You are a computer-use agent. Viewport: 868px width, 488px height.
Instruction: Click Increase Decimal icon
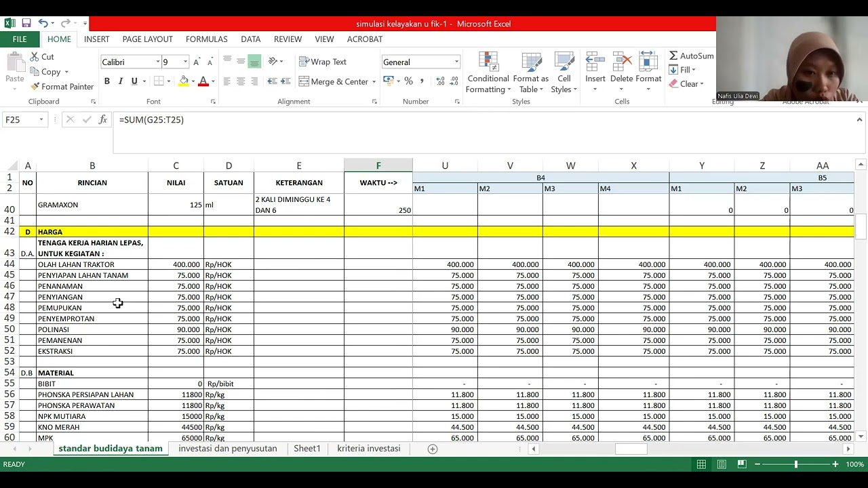click(441, 81)
